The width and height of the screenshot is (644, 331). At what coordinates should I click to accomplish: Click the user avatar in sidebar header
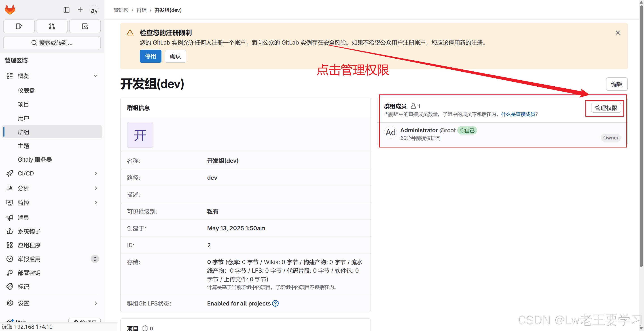point(94,10)
